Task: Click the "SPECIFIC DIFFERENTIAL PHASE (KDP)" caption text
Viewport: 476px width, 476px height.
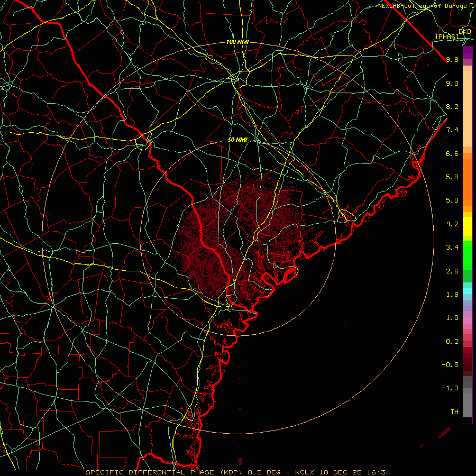Action: coord(165,472)
